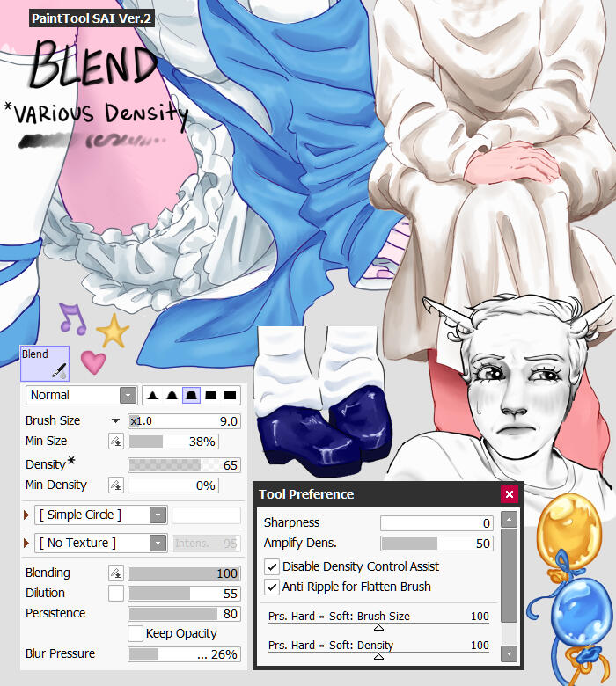Close the Tool Preference window
Viewport: 616px width, 686px height.
[509, 494]
